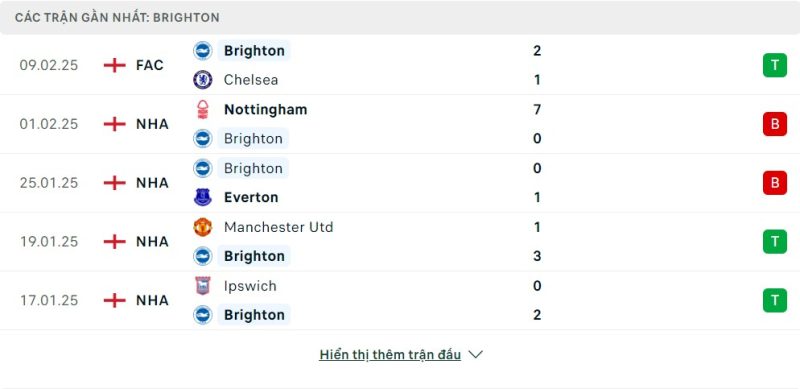Click the Chelsea club crest icon
This screenshot has height=389, width=800.
coord(203,80)
